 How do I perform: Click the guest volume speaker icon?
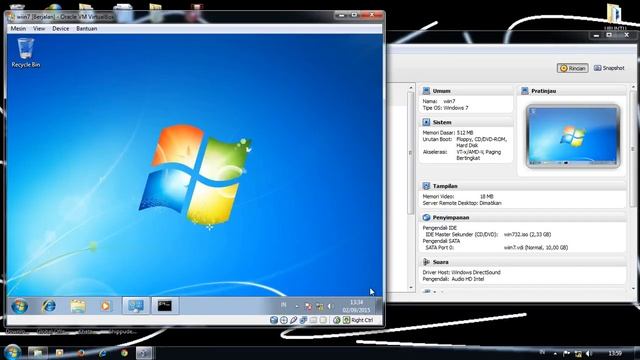point(330,306)
